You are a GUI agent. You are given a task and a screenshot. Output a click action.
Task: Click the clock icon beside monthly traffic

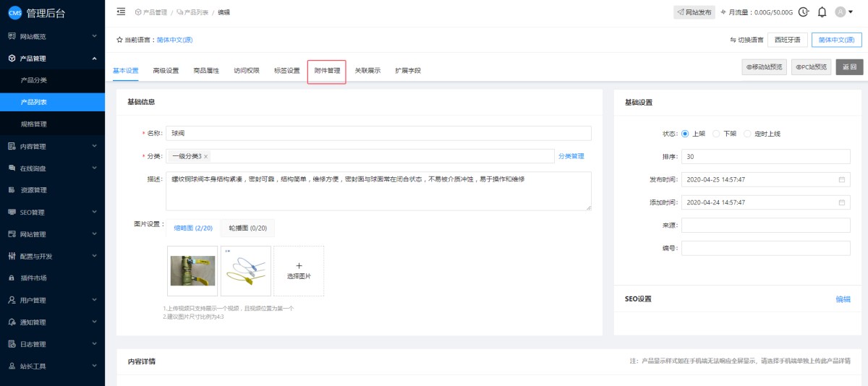pos(803,12)
